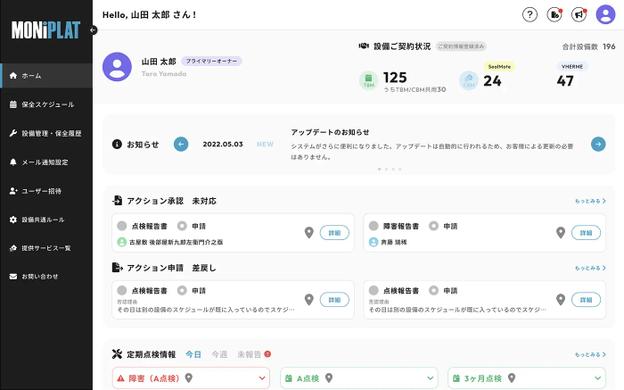The image size is (624, 390).
Task: Open アップデートのお知らせ notice title
Action: [330, 132]
